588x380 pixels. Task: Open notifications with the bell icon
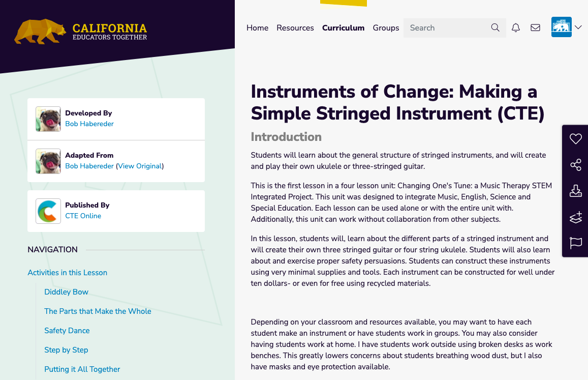pos(515,27)
